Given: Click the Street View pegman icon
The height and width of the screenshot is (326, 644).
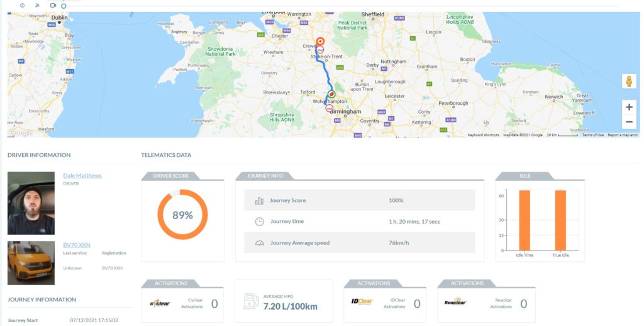Looking at the screenshot, I should 629,81.
